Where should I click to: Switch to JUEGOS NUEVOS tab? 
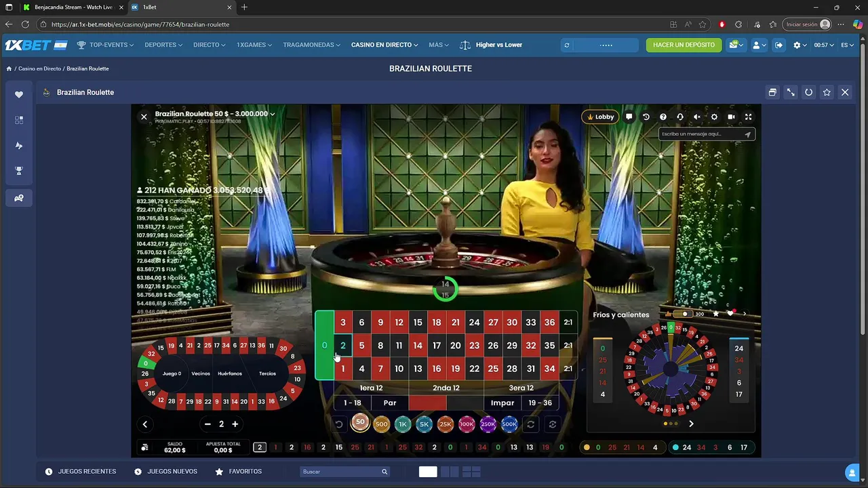click(x=166, y=472)
